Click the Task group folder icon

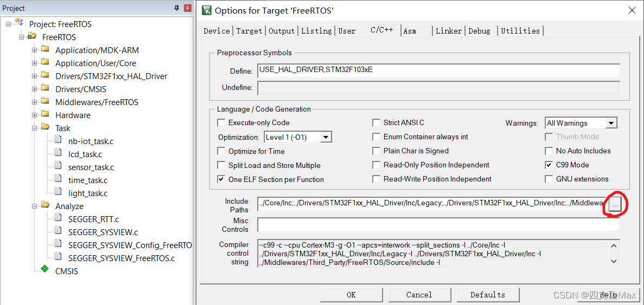coord(45,128)
